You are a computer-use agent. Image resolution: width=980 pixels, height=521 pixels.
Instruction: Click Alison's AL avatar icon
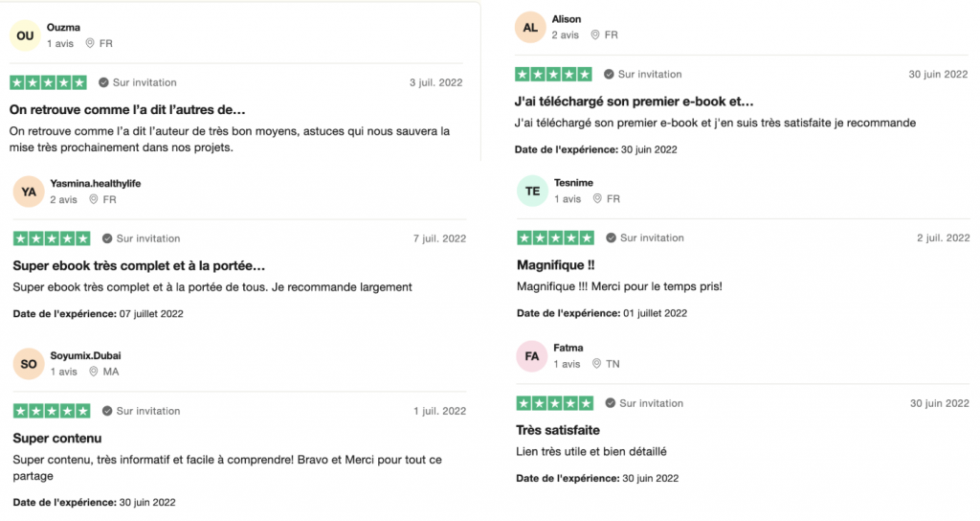530,27
